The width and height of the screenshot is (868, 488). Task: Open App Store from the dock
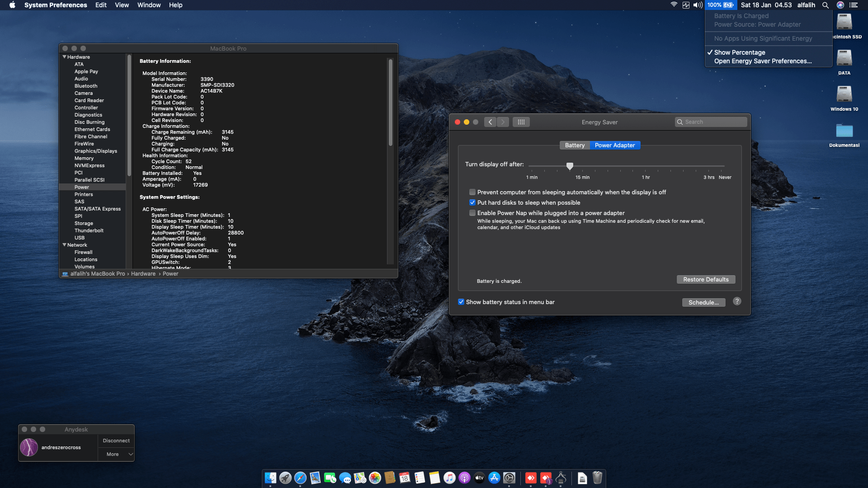click(494, 478)
